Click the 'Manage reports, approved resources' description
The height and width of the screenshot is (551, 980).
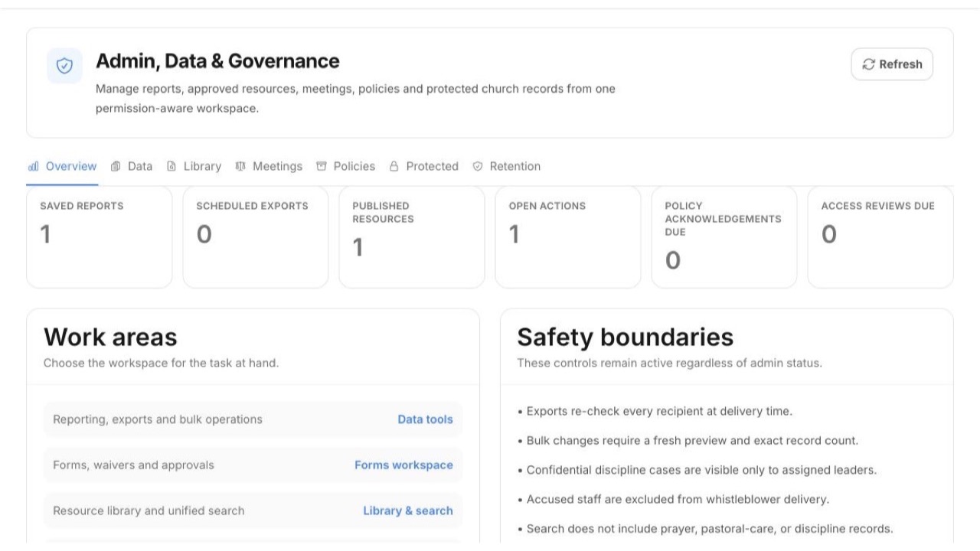click(x=355, y=99)
